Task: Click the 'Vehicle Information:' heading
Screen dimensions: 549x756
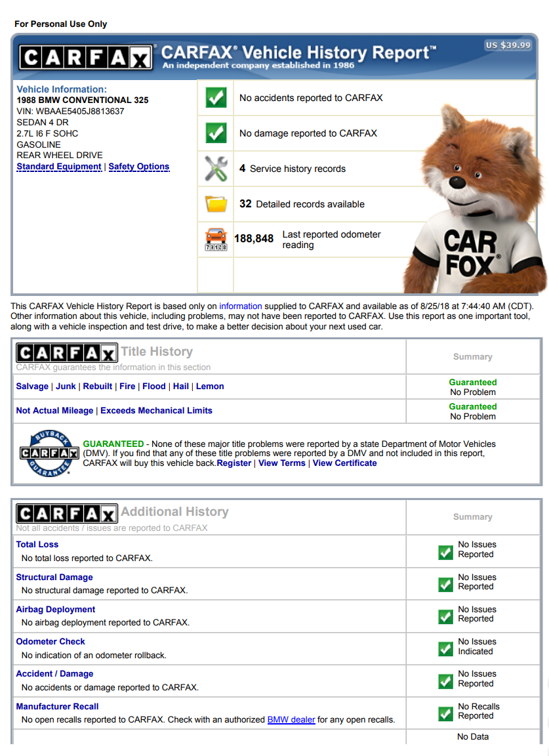Action: coord(62,89)
